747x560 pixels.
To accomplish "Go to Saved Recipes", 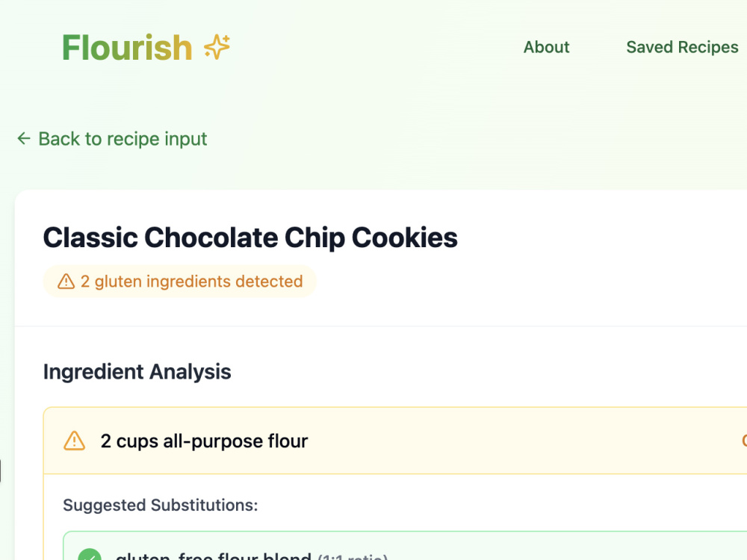I will point(682,47).
